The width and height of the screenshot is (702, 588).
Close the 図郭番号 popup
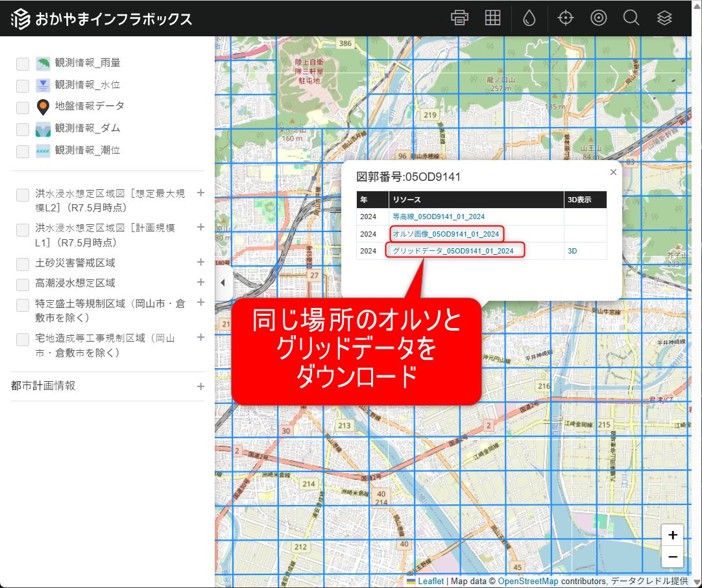pos(613,172)
